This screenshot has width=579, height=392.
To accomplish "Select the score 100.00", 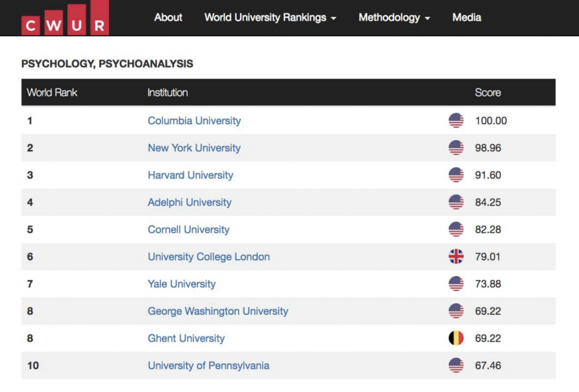I will coord(491,120).
